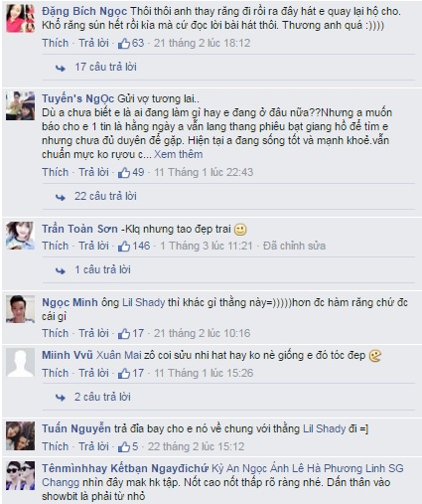Click the reply arrow icon beside 17 câu trả lời
Image resolution: width=422 pixels, height=504 pixels.
tap(61, 68)
